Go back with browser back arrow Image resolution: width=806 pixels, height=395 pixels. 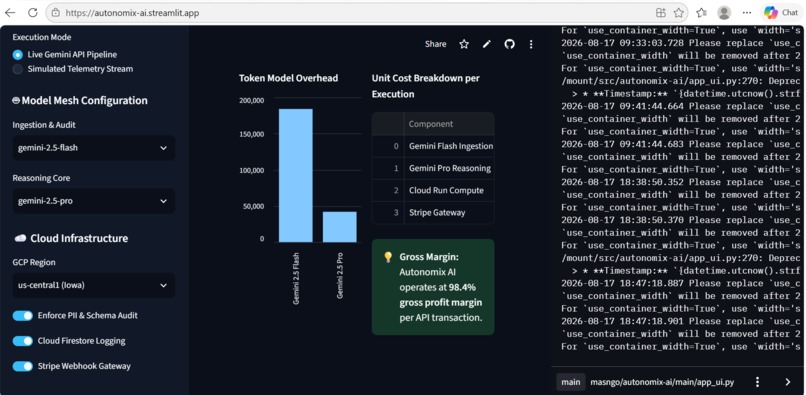10,12
